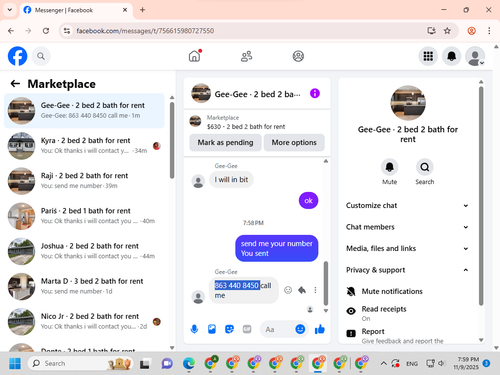Open the Paris 2 bed 1 bath conversation
Image resolution: width=500 pixels, height=375 pixels.
point(84,216)
